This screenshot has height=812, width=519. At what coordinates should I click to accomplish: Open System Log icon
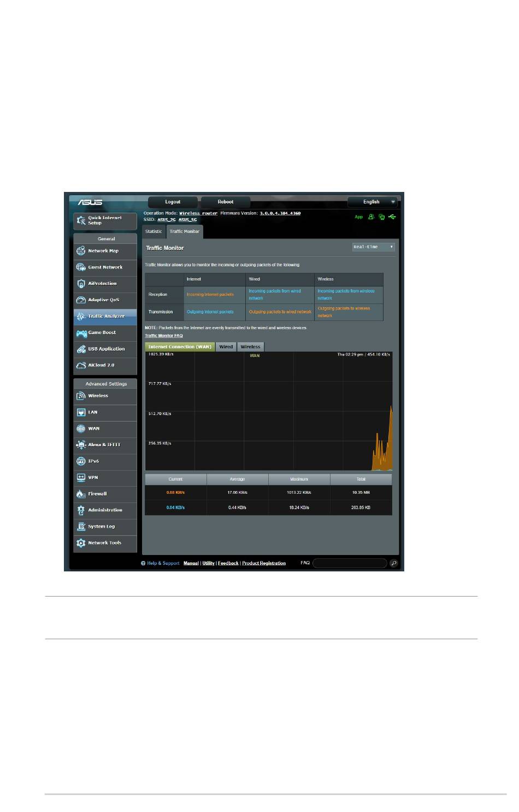point(81,527)
